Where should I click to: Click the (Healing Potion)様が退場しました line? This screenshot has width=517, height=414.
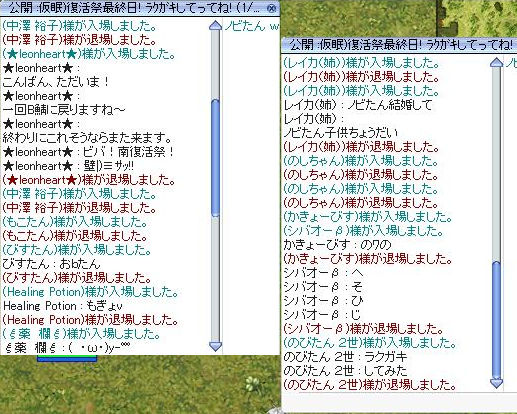point(90,320)
